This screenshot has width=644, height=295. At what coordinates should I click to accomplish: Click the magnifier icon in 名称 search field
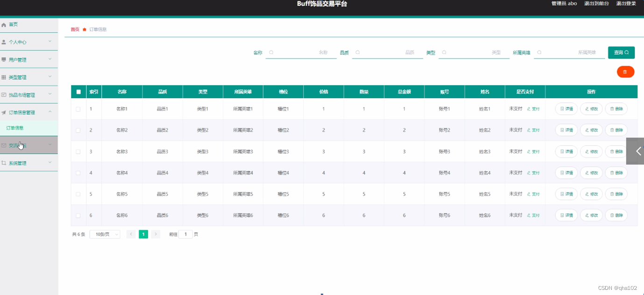click(x=271, y=52)
